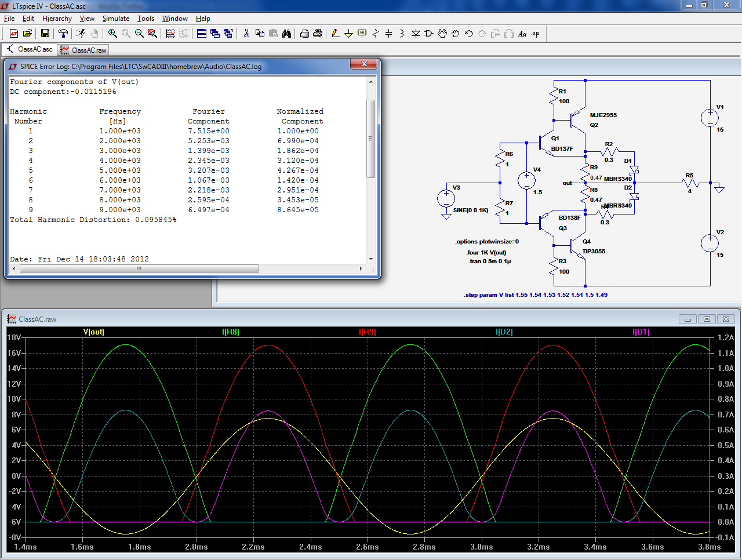This screenshot has width=742, height=560.
Task: Select the .step param directive text
Action: (x=536, y=294)
